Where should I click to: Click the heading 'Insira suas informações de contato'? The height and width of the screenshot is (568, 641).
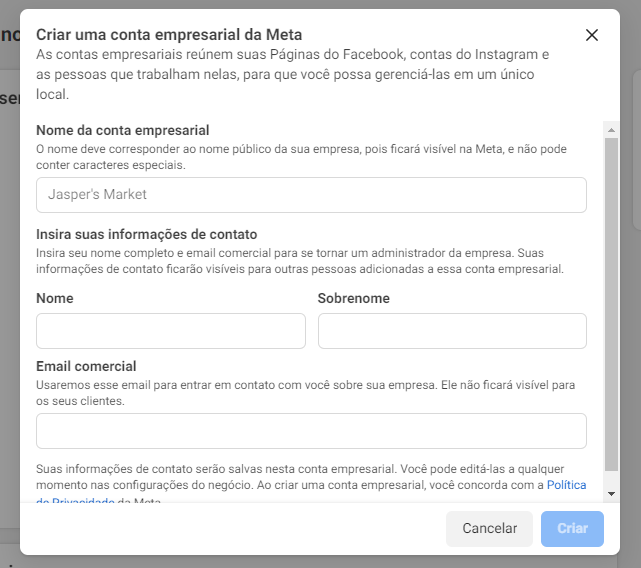[x=146, y=234]
